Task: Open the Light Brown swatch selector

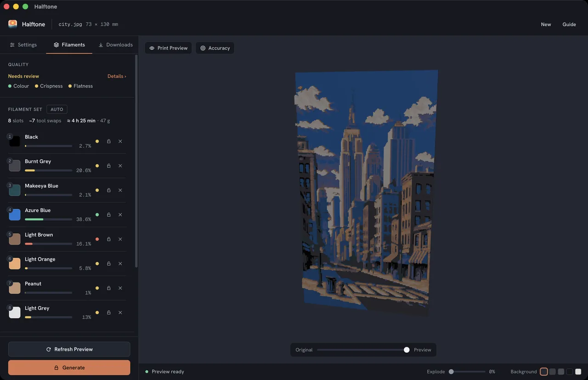Action: click(15, 239)
